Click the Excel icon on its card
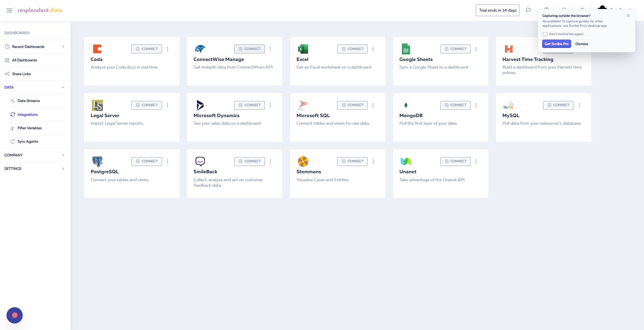 (x=303, y=49)
